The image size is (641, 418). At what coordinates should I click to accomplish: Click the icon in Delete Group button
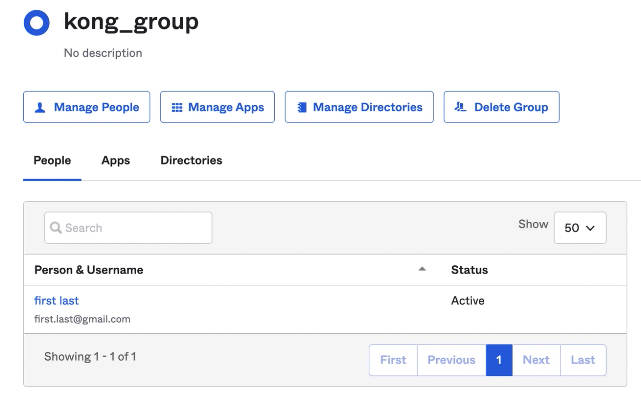461,108
